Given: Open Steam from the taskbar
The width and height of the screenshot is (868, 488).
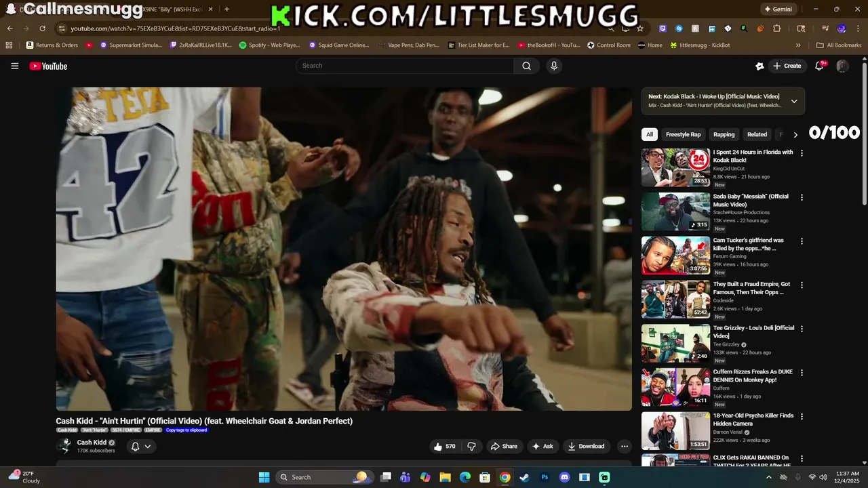Looking at the screenshot, I should click(x=524, y=477).
